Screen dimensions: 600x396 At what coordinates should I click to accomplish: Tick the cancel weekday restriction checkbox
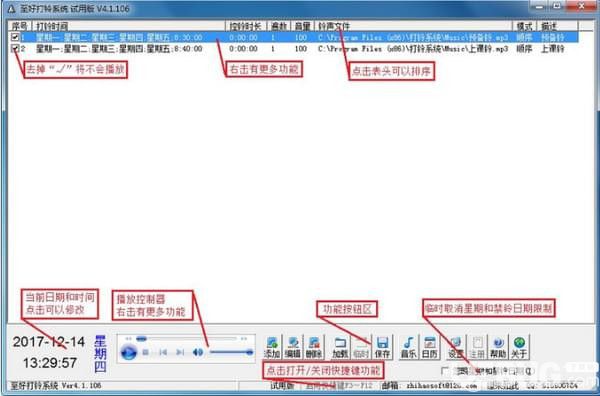[x=445, y=371]
